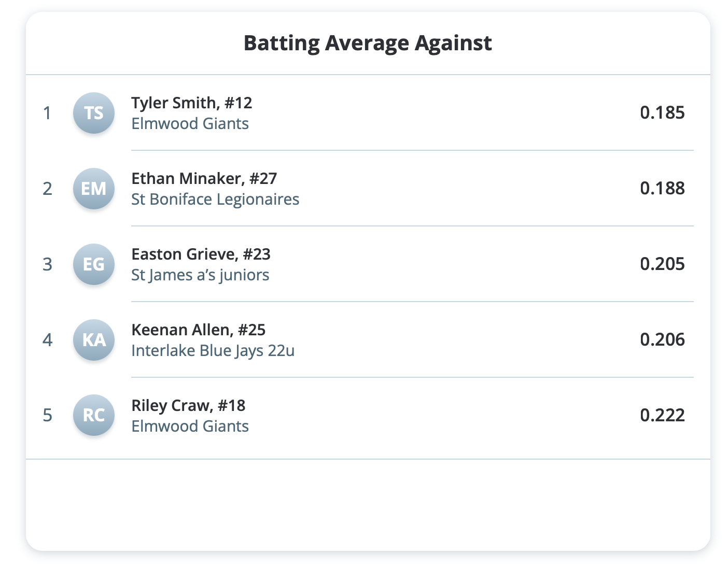Image resolution: width=728 pixels, height=569 pixels.
Task: Select the EG avatar badge
Action: (94, 264)
